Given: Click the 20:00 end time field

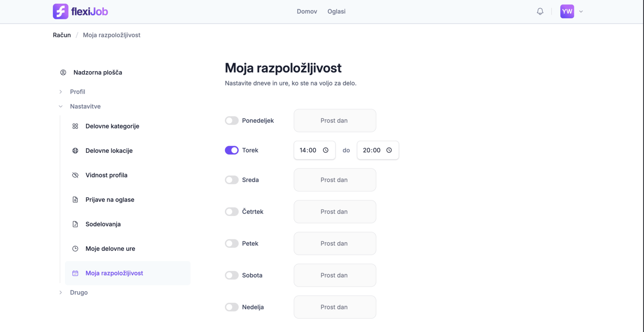Looking at the screenshot, I should coord(377,150).
